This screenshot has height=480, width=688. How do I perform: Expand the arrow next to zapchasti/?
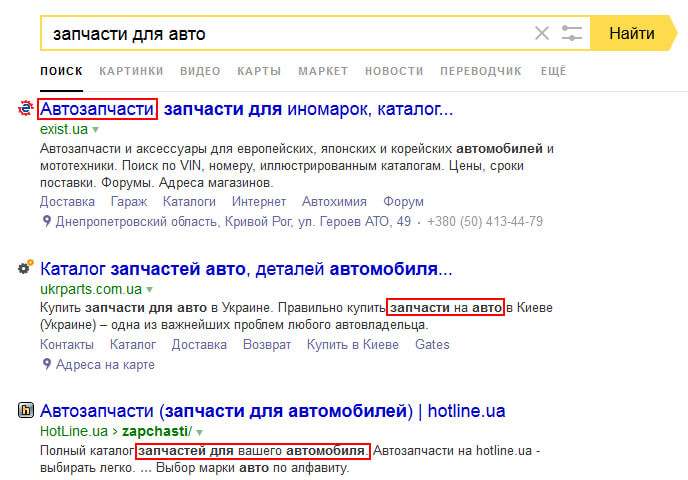click(x=200, y=432)
